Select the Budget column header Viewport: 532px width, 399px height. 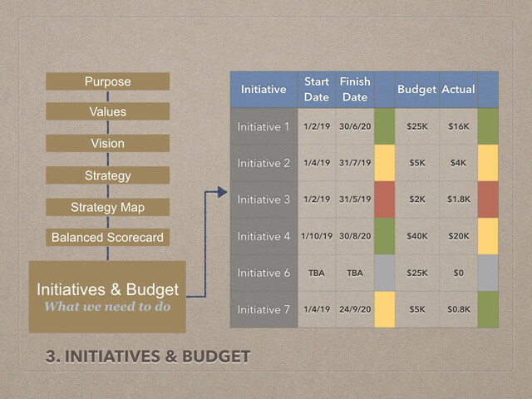pos(416,90)
